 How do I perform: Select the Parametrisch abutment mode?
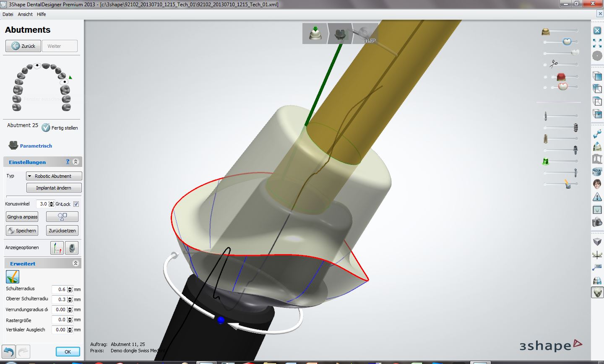pos(30,146)
